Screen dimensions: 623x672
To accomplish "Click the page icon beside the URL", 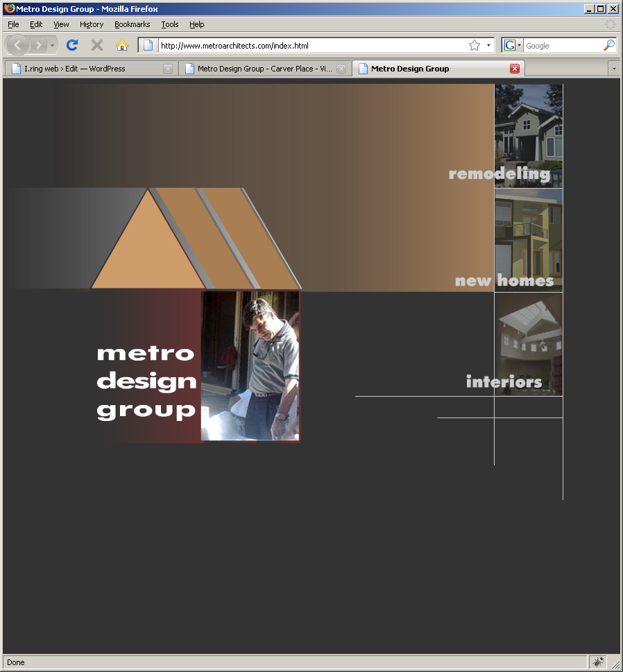I will click(x=148, y=46).
